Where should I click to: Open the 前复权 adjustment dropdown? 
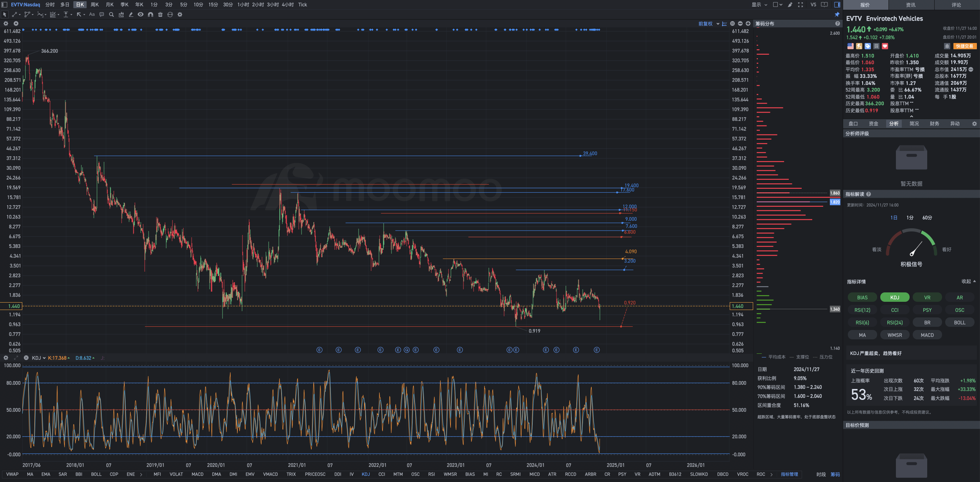coord(709,24)
